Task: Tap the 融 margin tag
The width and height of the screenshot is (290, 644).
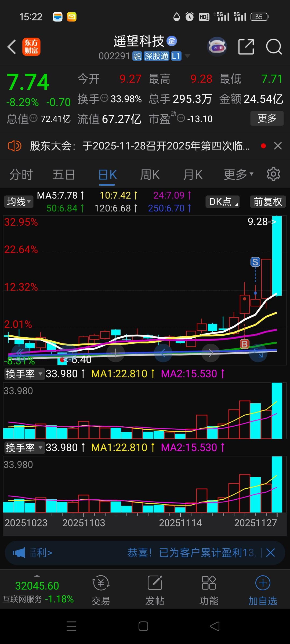Action: (137, 56)
